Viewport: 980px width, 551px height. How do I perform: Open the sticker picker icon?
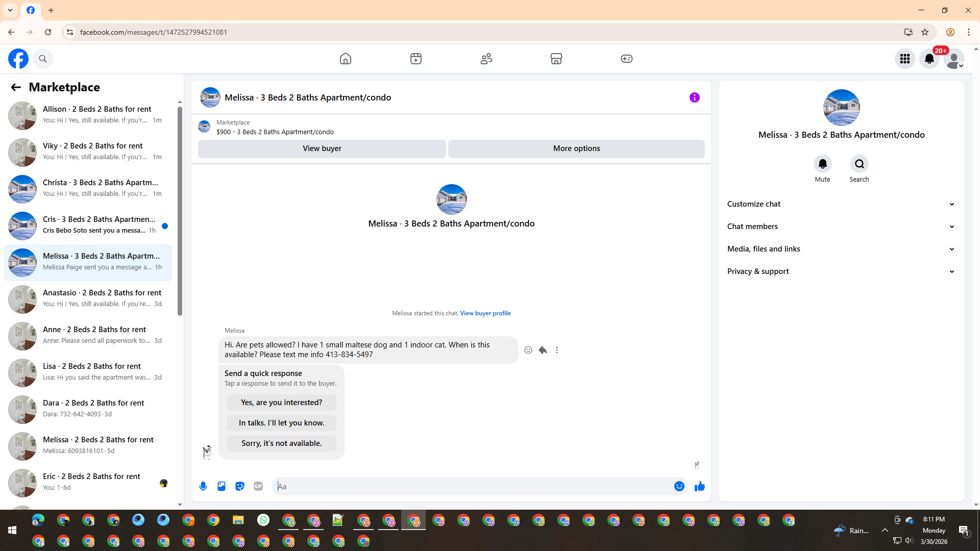[x=240, y=486]
